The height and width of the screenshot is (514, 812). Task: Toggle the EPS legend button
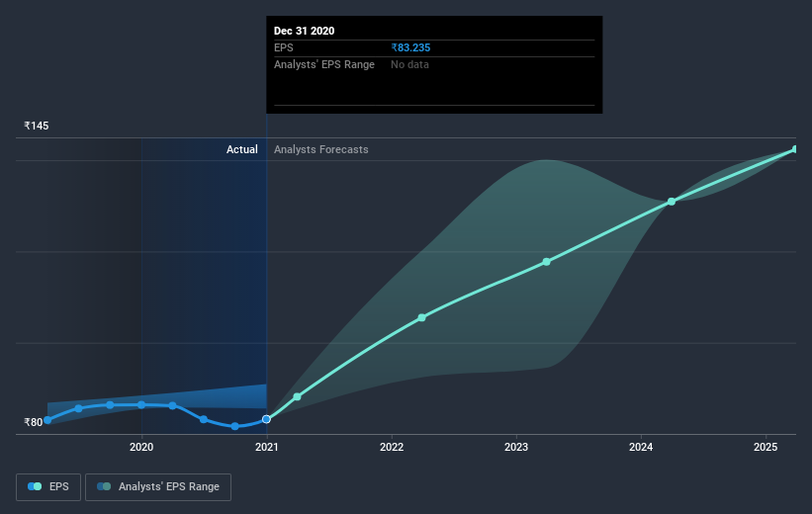click(48, 487)
